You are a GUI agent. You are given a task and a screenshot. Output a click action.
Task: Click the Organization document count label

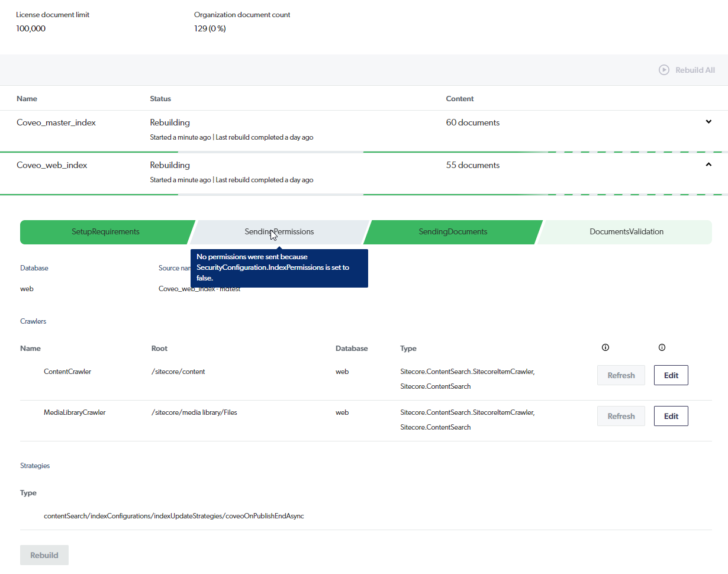pos(242,15)
